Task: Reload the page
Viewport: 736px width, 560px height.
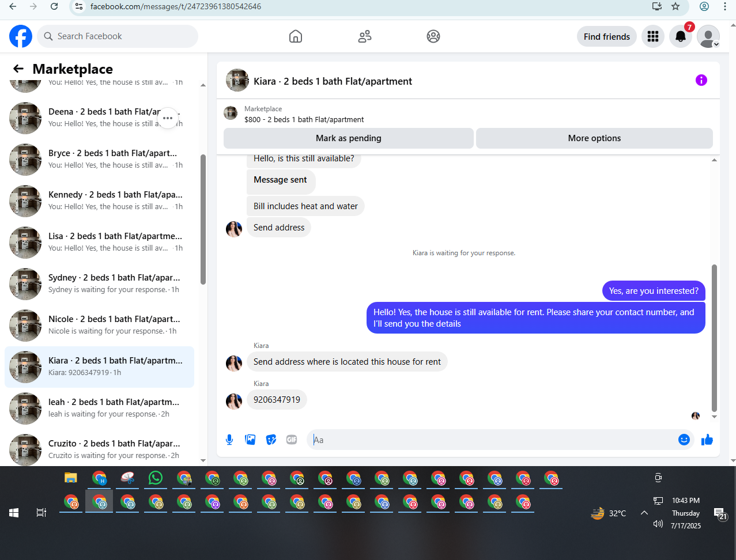Action: click(54, 6)
